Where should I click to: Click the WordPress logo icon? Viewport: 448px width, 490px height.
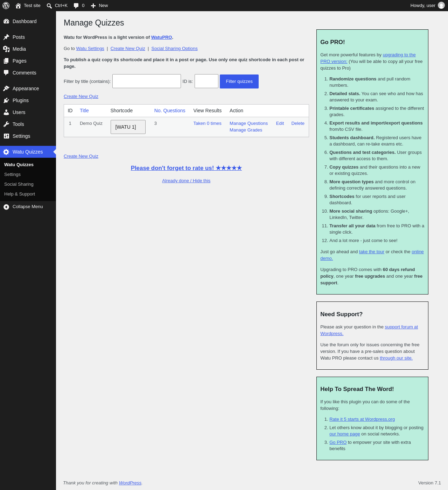pos(6,6)
